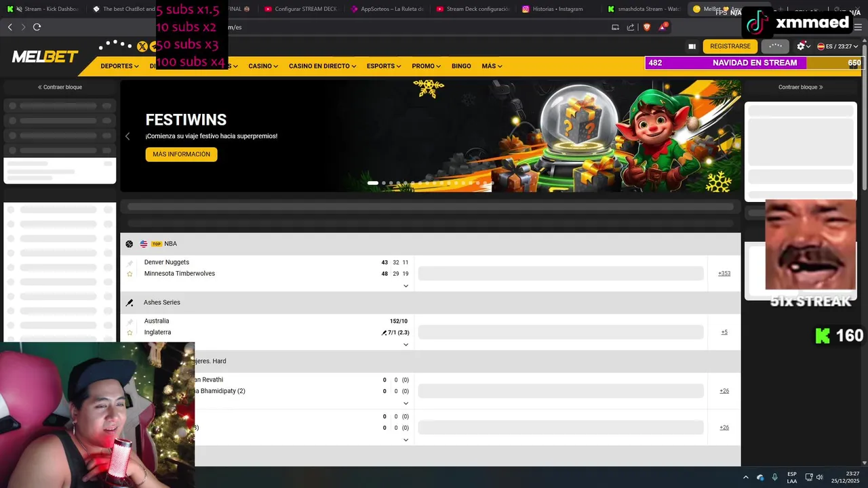Screen dimensions: 868x488
Task: Open the +353 more markets link
Action: click(x=724, y=274)
